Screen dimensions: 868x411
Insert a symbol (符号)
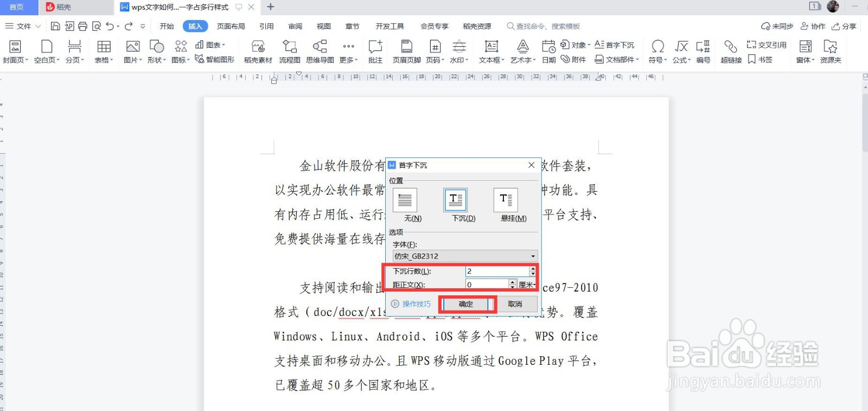tap(658, 52)
